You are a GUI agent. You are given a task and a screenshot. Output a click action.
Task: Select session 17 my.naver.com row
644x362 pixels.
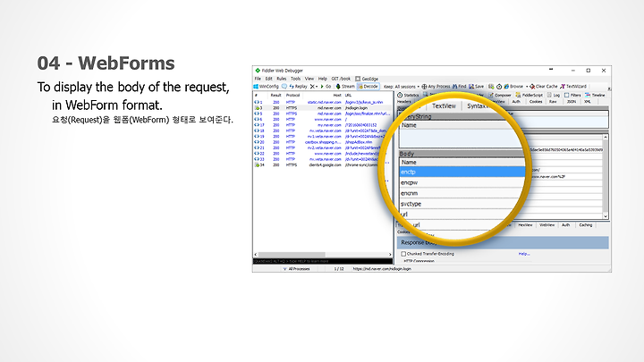(323, 125)
